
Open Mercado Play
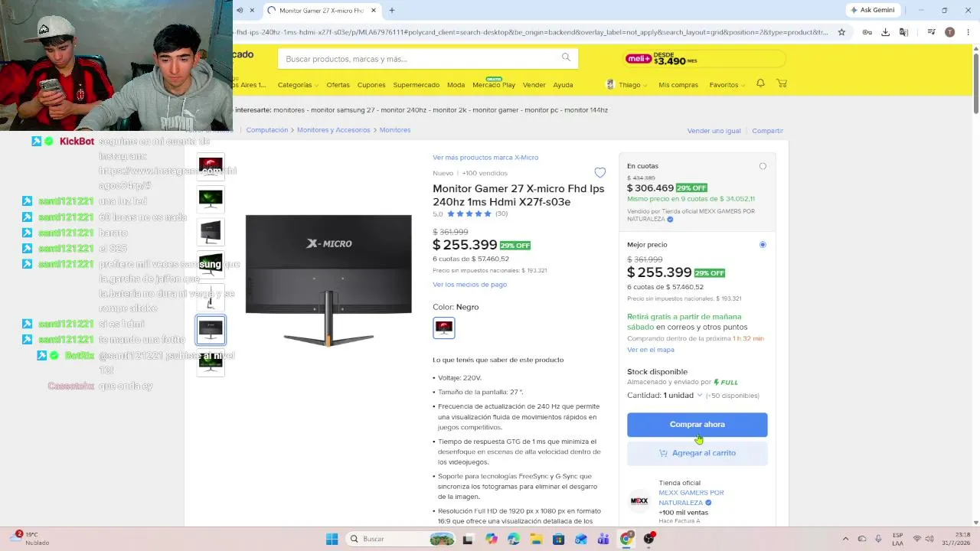(494, 85)
